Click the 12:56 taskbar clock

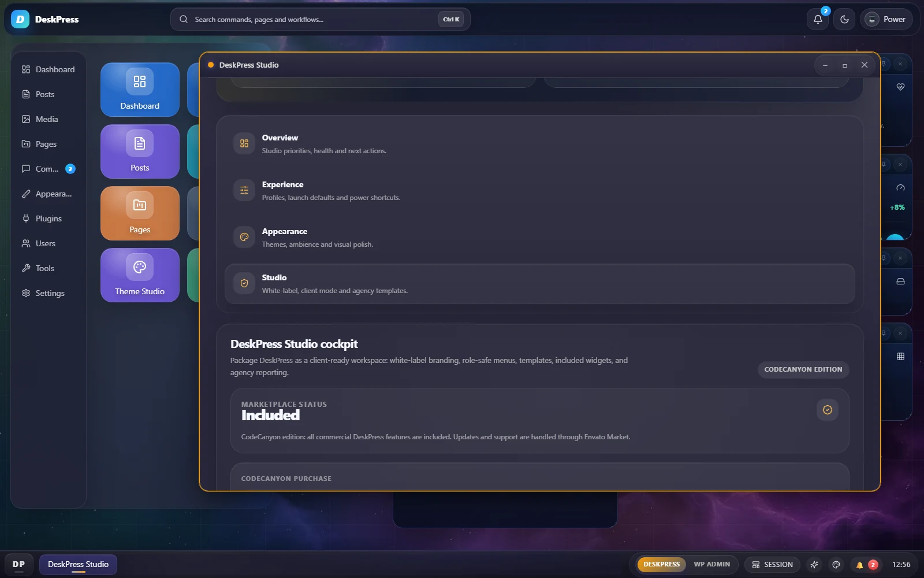901,565
